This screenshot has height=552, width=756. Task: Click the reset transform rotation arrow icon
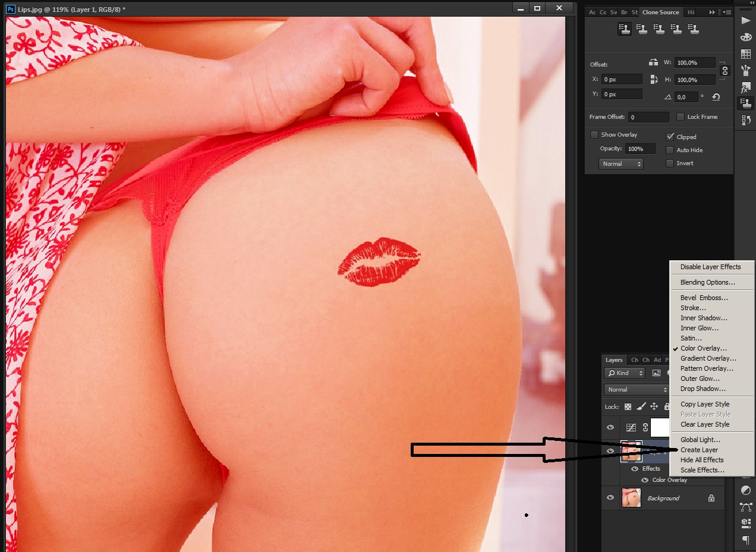pos(716,97)
